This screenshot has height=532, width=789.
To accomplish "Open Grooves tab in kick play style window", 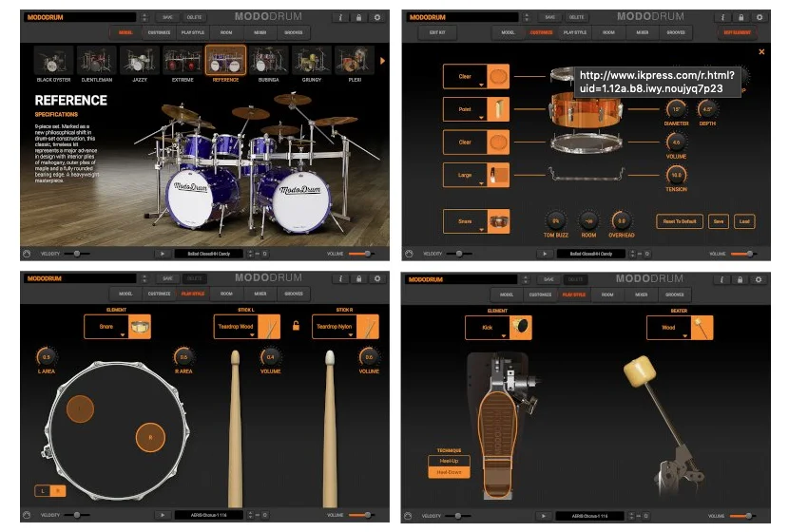I will point(675,294).
